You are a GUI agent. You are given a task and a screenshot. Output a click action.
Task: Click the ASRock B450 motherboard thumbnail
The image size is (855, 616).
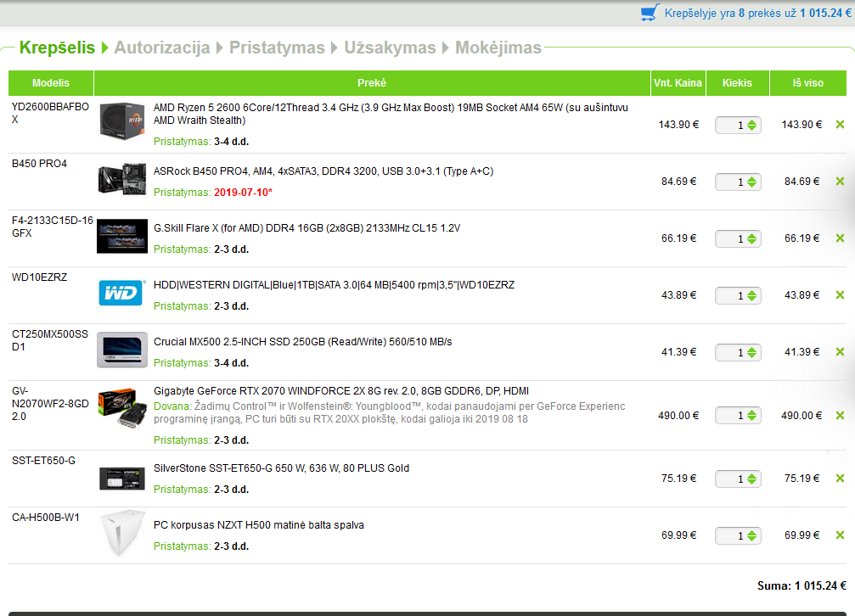click(122, 179)
